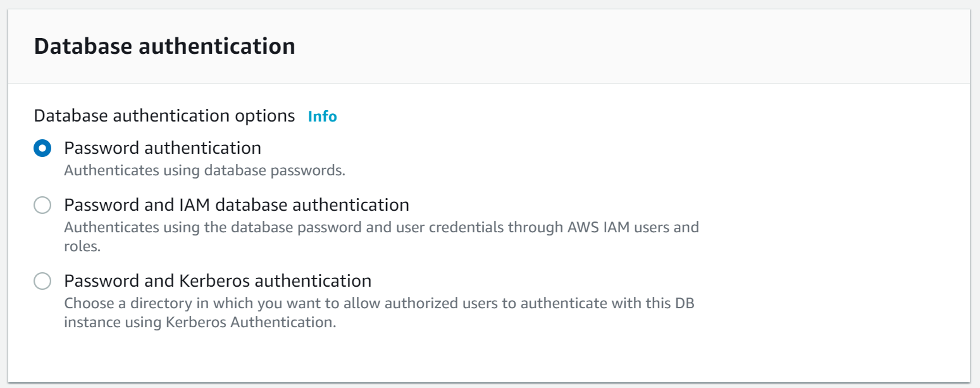Click the 'Password authentication' option label
The width and height of the screenshot is (980, 388).
[x=163, y=148]
